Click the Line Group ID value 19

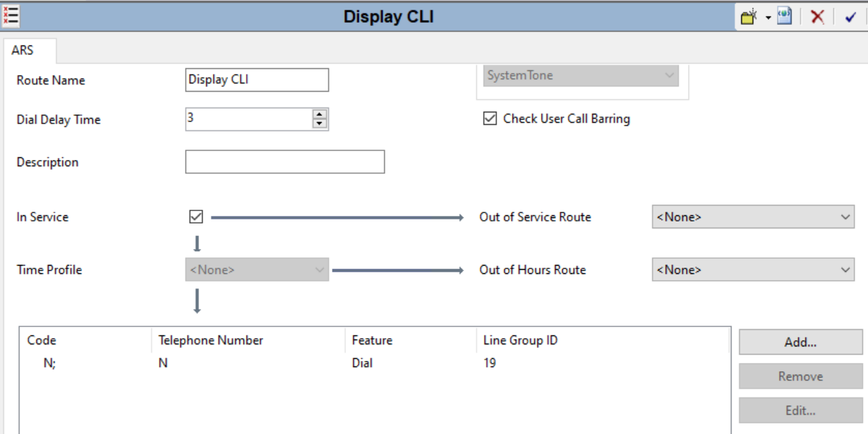[489, 363]
